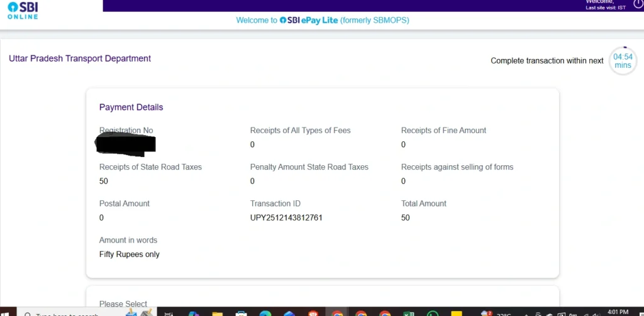Click the Total Amount value
This screenshot has width=644, height=316.
point(406,218)
